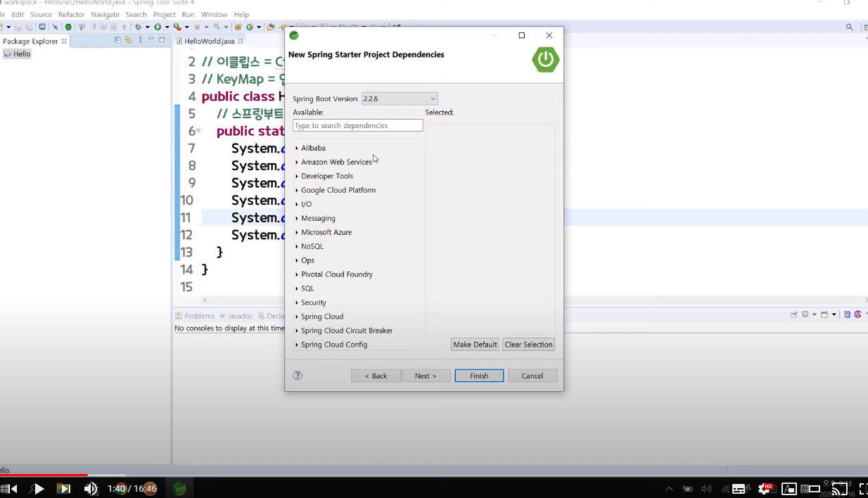Expand the NoSQL category
868x498 pixels.
[x=297, y=247]
